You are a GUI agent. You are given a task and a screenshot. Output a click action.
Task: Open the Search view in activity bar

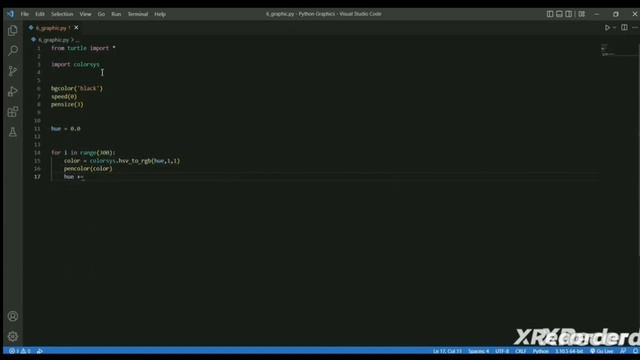tap(13, 51)
